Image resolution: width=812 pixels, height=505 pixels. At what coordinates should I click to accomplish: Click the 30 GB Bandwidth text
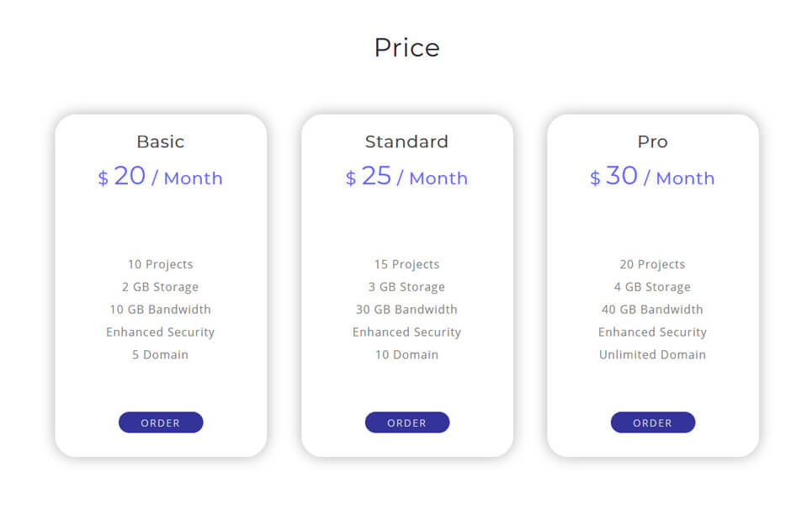pos(406,310)
